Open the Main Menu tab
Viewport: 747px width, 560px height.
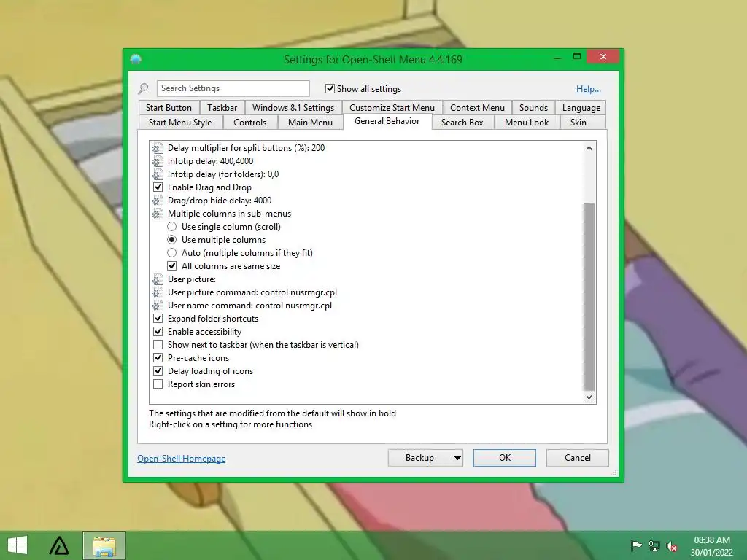point(310,122)
